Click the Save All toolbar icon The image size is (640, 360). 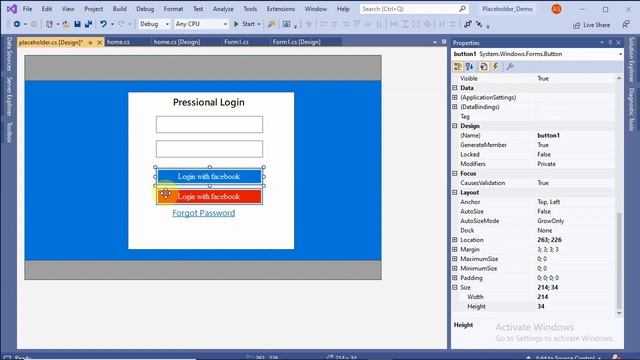(x=88, y=24)
